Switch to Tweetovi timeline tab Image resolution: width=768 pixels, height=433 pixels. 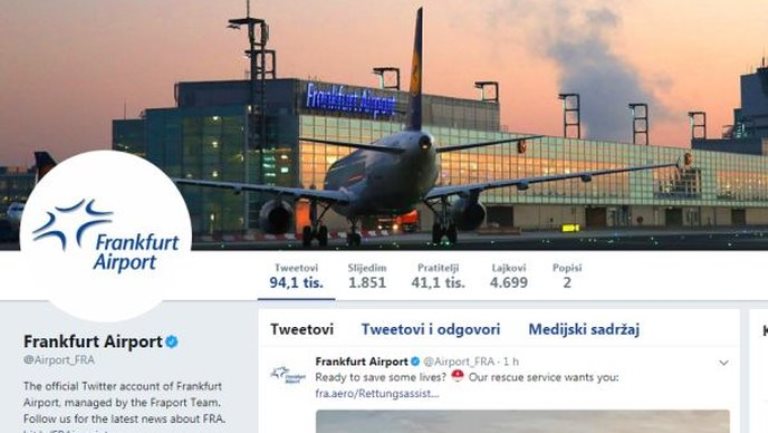pos(302,329)
